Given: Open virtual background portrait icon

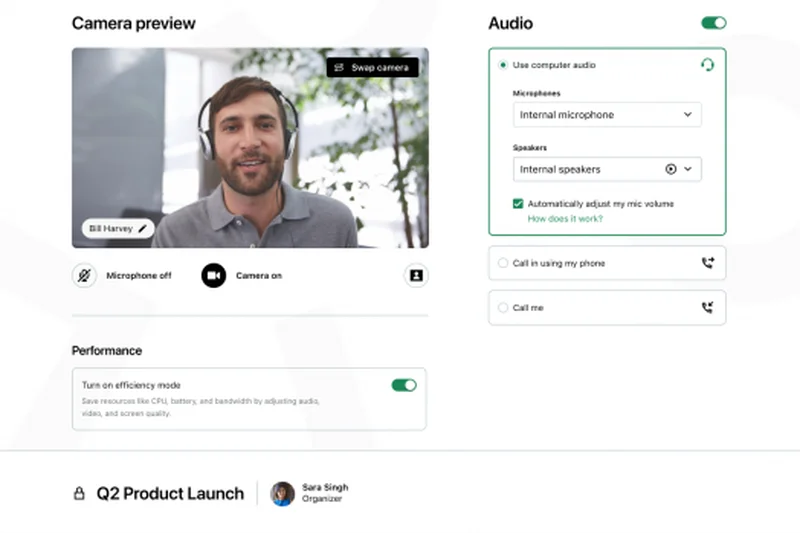Looking at the screenshot, I should click(416, 275).
